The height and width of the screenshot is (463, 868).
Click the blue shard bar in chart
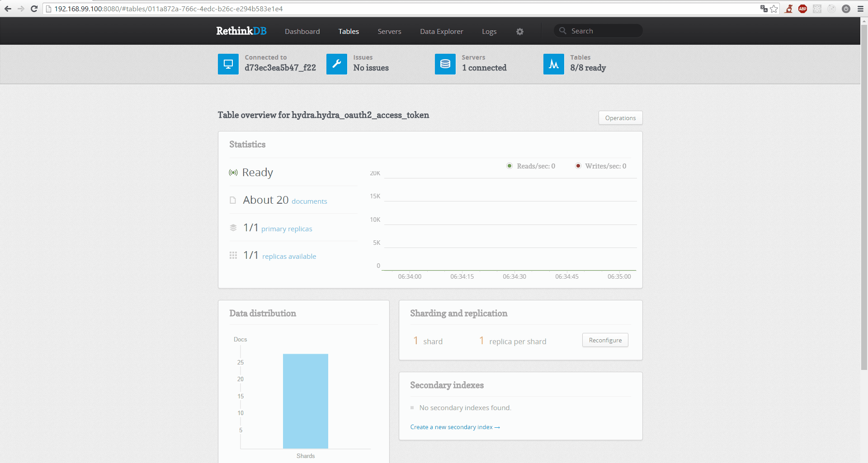point(306,401)
